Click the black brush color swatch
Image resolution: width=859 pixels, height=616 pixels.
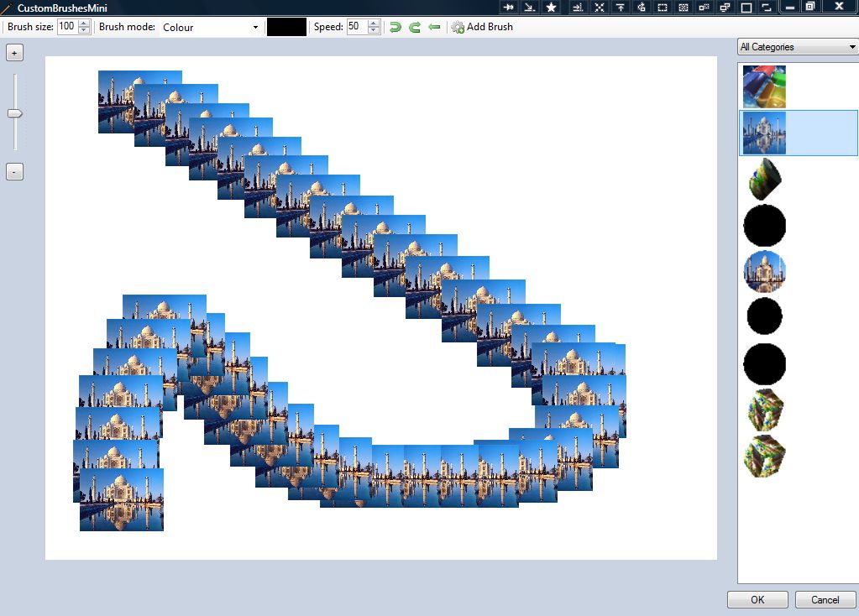(x=285, y=26)
